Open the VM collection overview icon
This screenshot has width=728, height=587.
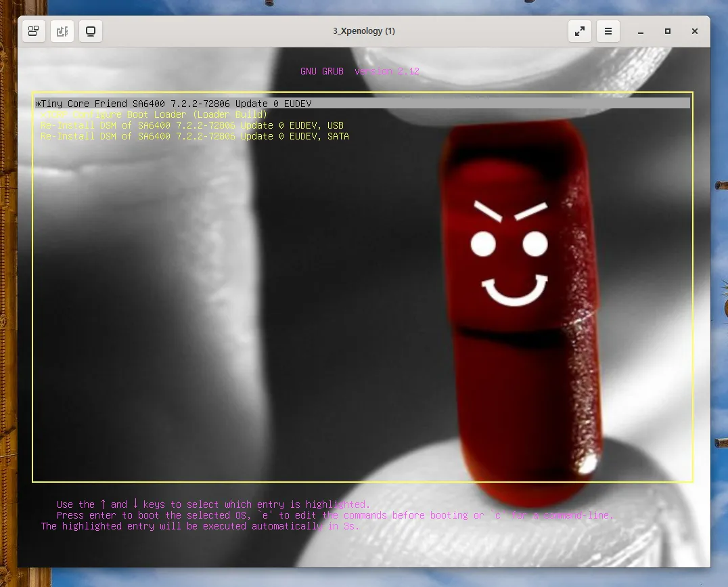[33, 30]
